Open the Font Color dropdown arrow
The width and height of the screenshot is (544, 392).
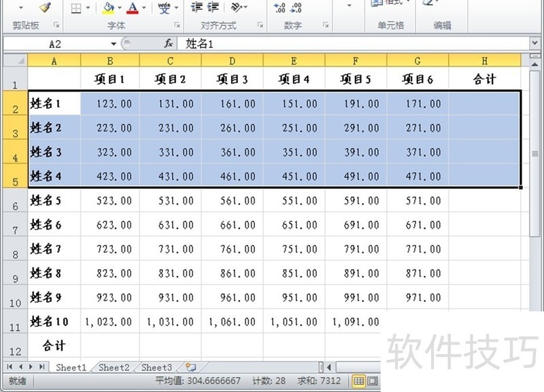pos(143,8)
